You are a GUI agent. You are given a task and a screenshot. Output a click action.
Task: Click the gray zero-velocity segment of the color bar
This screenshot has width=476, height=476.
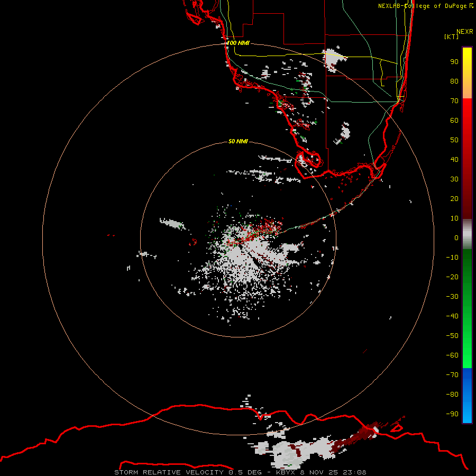tap(467, 234)
